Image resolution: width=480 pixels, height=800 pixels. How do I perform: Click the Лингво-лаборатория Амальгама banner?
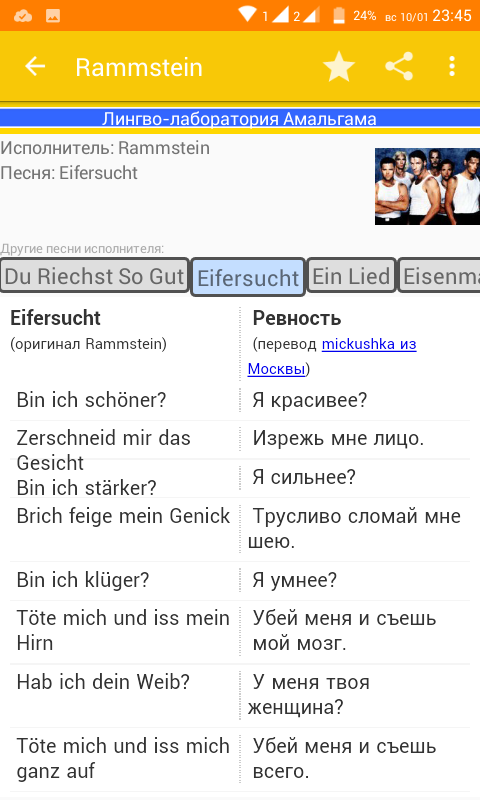click(x=239, y=118)
